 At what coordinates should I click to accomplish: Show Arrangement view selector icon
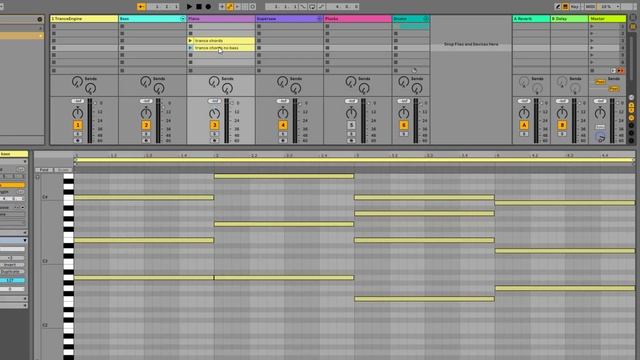(x=633, y=18)
